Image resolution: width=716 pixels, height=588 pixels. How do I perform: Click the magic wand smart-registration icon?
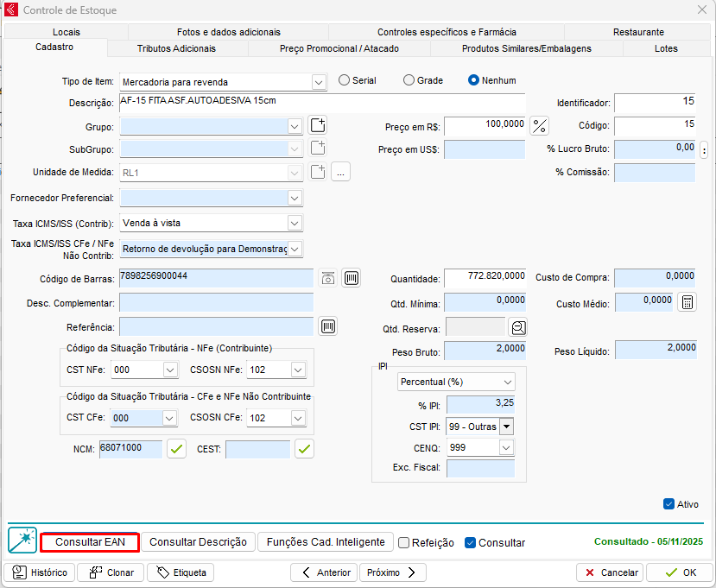tap(22, 541)
